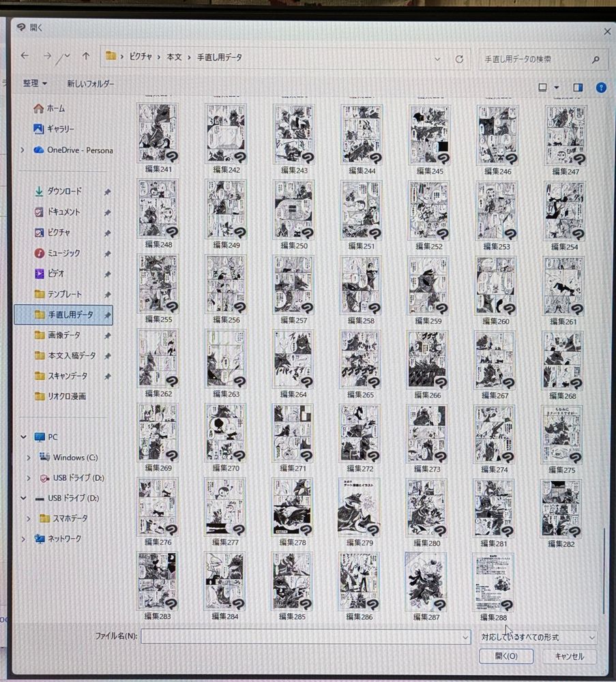Unpin the ダウンロード quick access pin
This screenshot has width=616, height=682.
click(107, 192)
